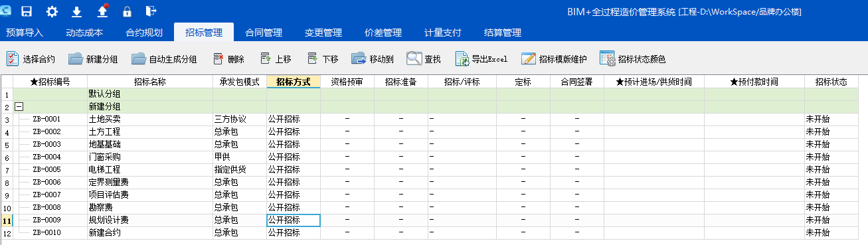
Task: Select ZB-0009 bid number
Action: point(46,220)
